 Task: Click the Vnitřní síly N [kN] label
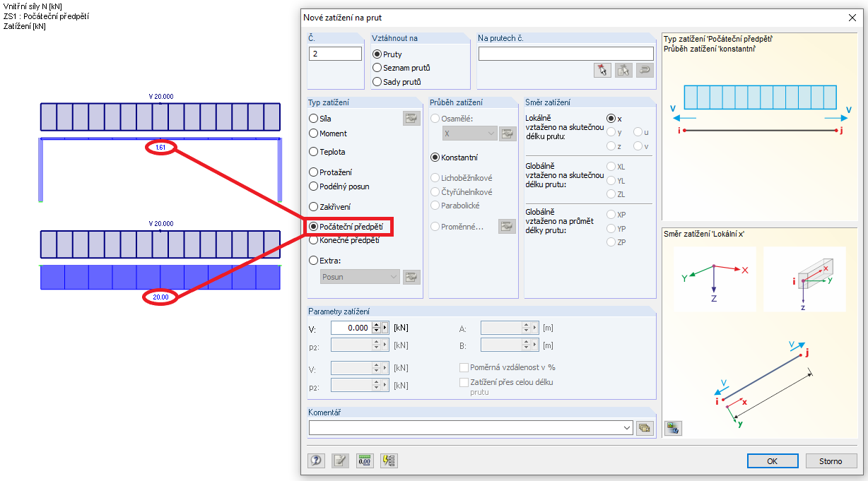coord(33,6)
